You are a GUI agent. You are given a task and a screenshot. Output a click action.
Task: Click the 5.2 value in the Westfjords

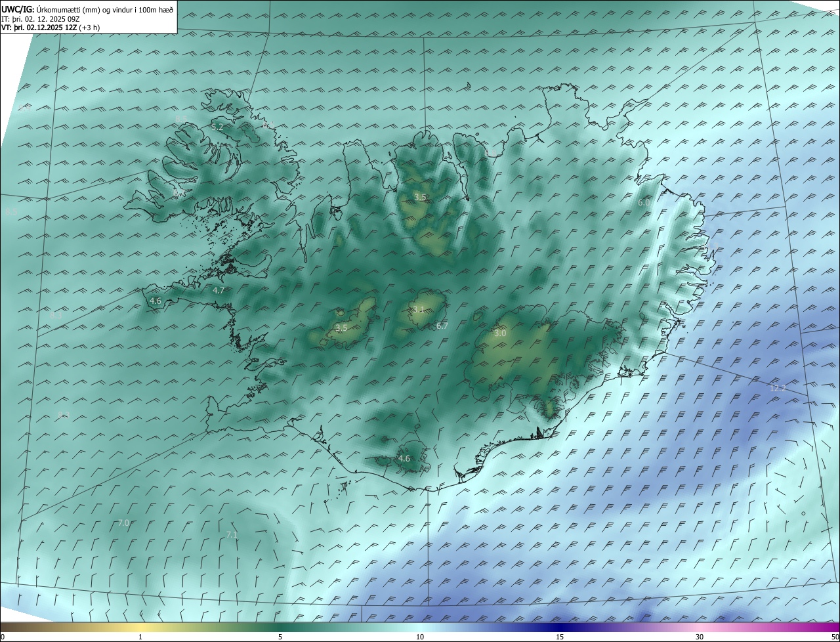[218, 126]
